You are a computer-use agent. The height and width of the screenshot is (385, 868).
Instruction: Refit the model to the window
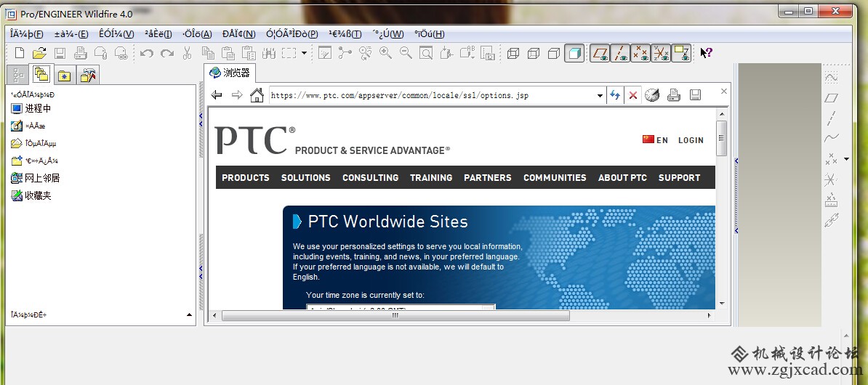click(426, 53)
